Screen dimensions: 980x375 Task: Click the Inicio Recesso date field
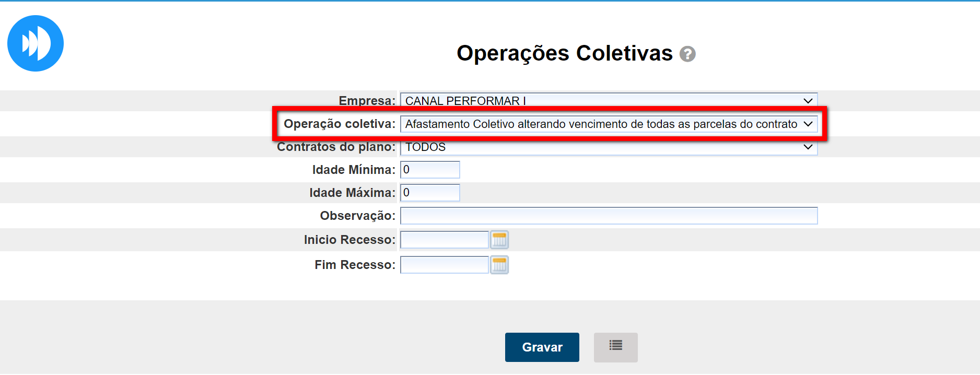pyautogui.click(x=444, y=240)
